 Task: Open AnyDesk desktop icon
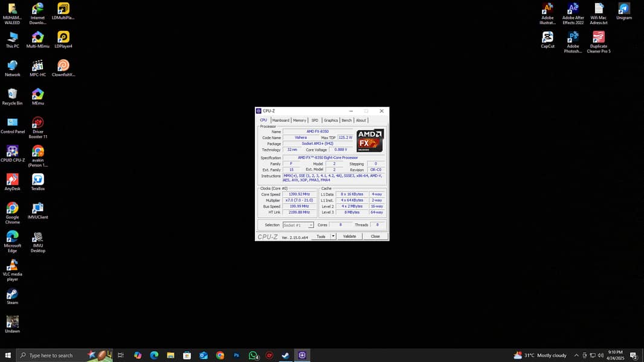pyautogui.click(x=12, y=182)
